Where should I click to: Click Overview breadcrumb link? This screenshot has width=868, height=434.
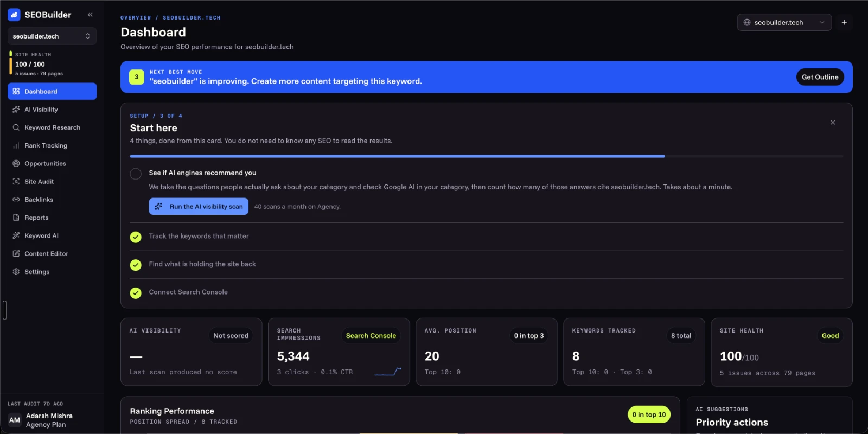(x=136, y=18)
